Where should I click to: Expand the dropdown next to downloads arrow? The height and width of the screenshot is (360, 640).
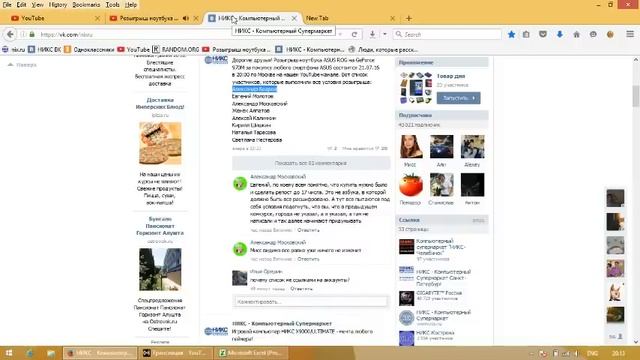(x=384, y=35)
